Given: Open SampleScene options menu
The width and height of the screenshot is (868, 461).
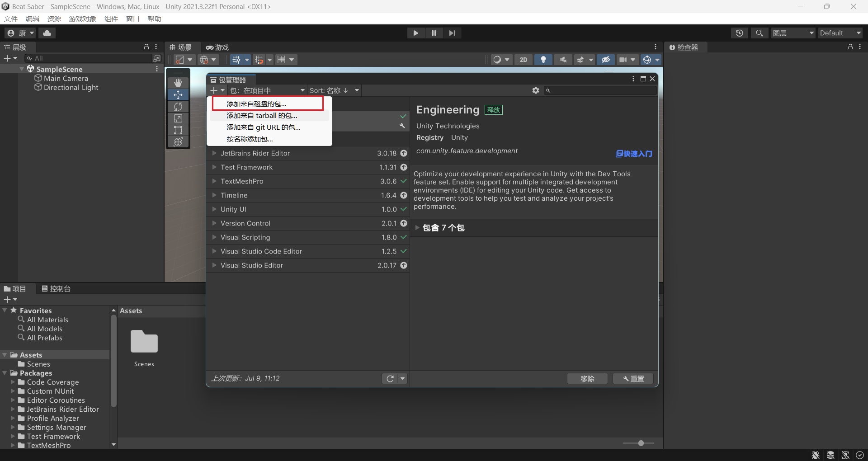Looking at the screenshot, I should pyautogui.click(x=157, y=69).
